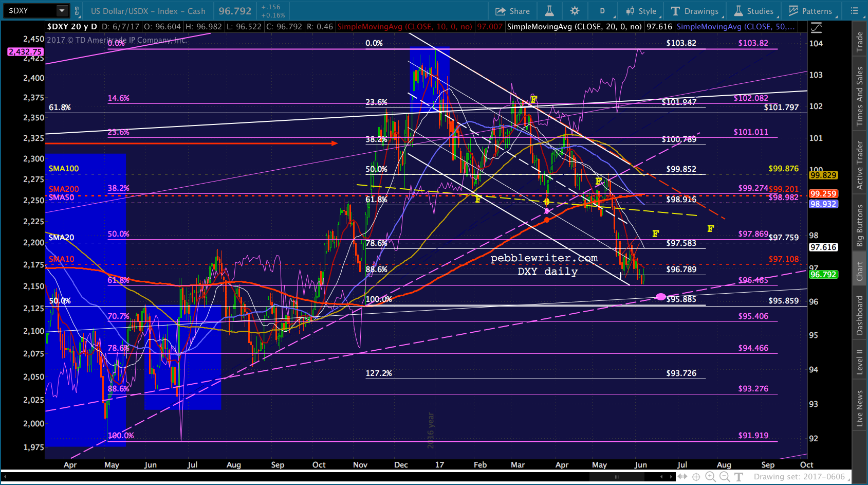Select the crosshair pan tool
Viewport: 868px width, 485px height.
696,477
